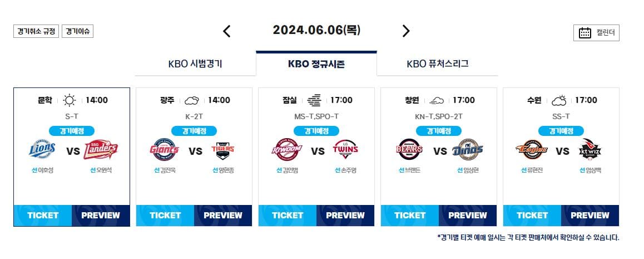Viewport: 644px width, 259px height.
Task: Switch to the KBO 시범경기 tab
Action: coord(195,64)
